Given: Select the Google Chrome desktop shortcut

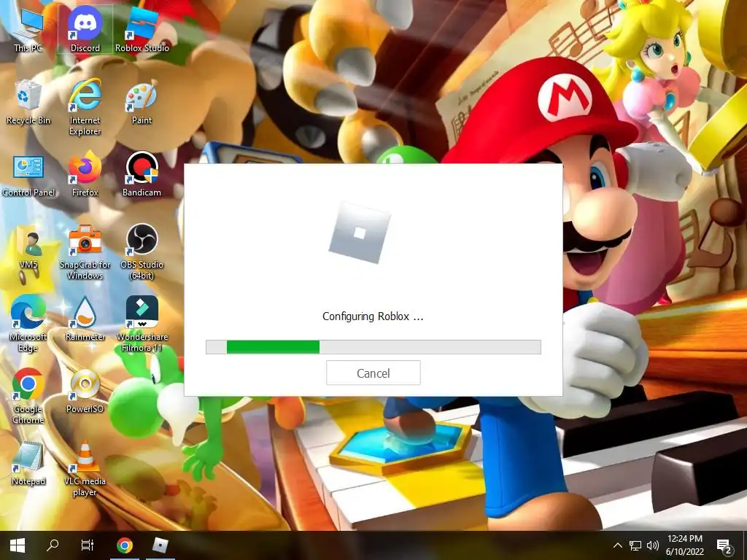Looking at the screenshot, I should pyautogui.click(x=28, y=397).
